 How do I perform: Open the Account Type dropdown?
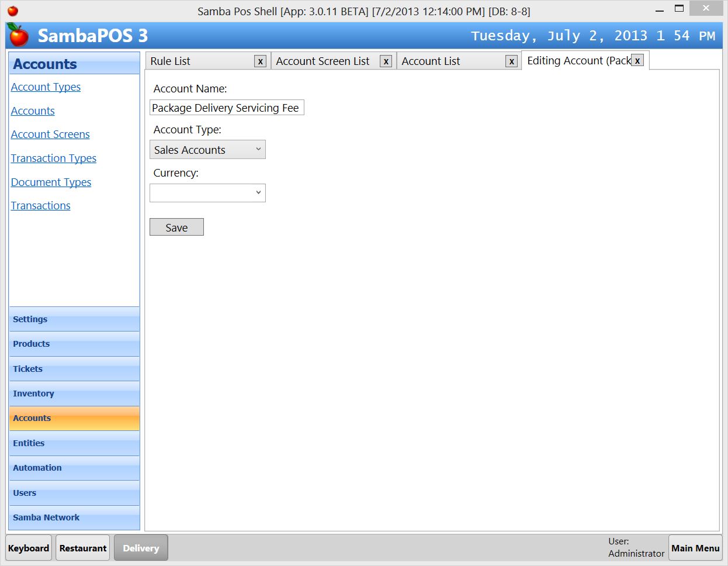258,149
